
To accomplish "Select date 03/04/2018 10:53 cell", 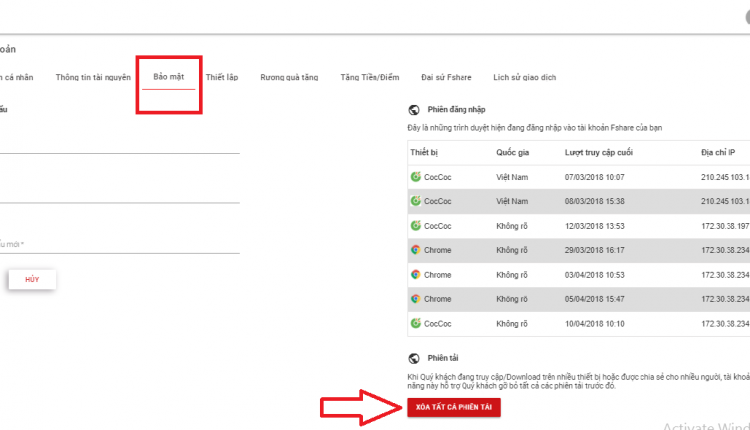I will pyautogui.click(x=595, y=275).
